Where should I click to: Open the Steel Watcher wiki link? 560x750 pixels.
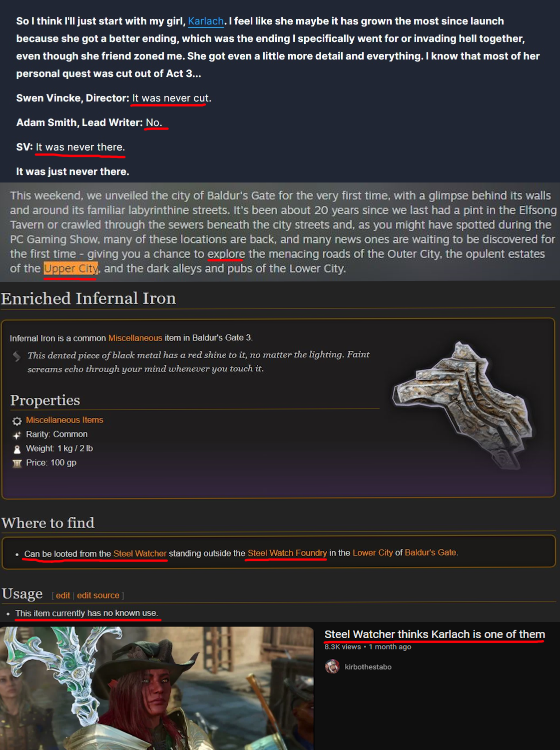(140, 553)
